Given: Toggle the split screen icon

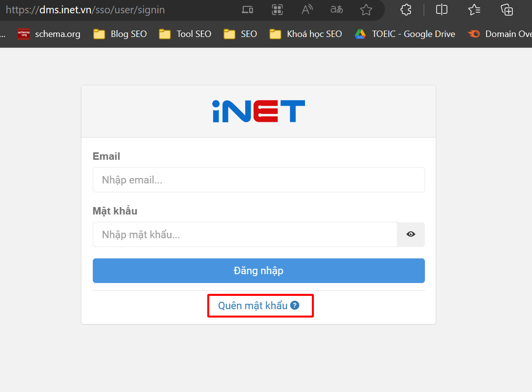Looking at the screenshot, I should (x=441, y=10).
